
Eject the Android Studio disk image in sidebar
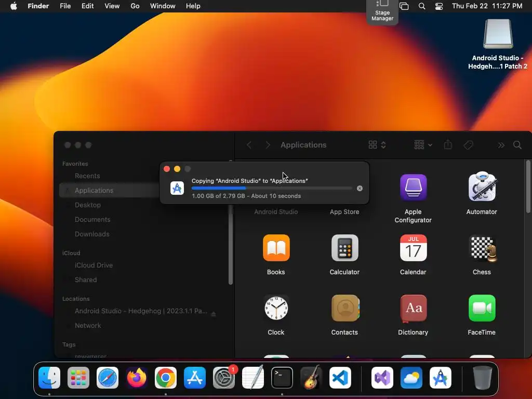214,314
